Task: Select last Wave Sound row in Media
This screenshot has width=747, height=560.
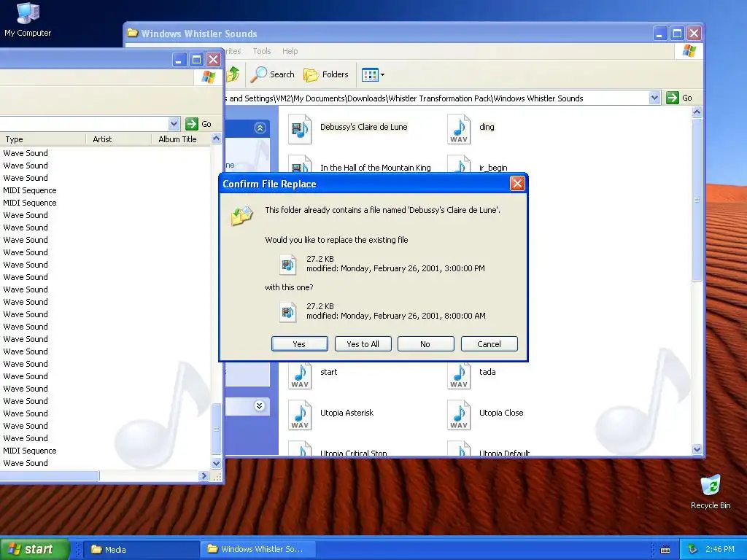Action: coord(26,463)
